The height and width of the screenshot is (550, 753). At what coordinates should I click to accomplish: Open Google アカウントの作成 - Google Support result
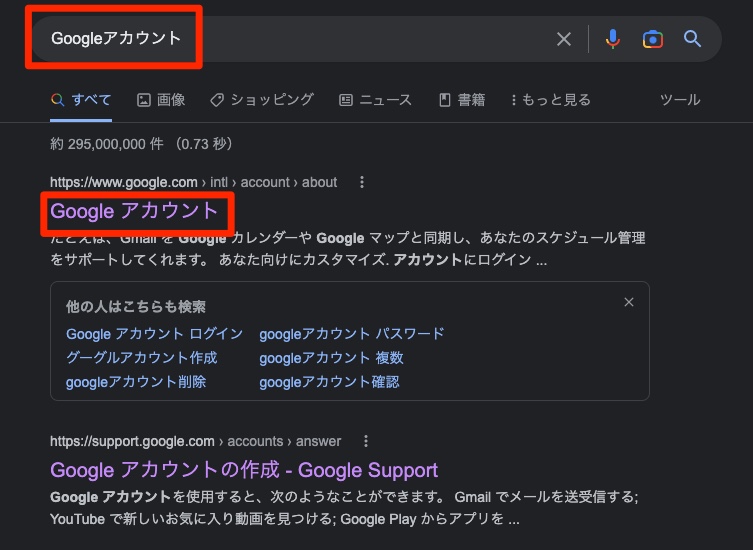point(244,470)
